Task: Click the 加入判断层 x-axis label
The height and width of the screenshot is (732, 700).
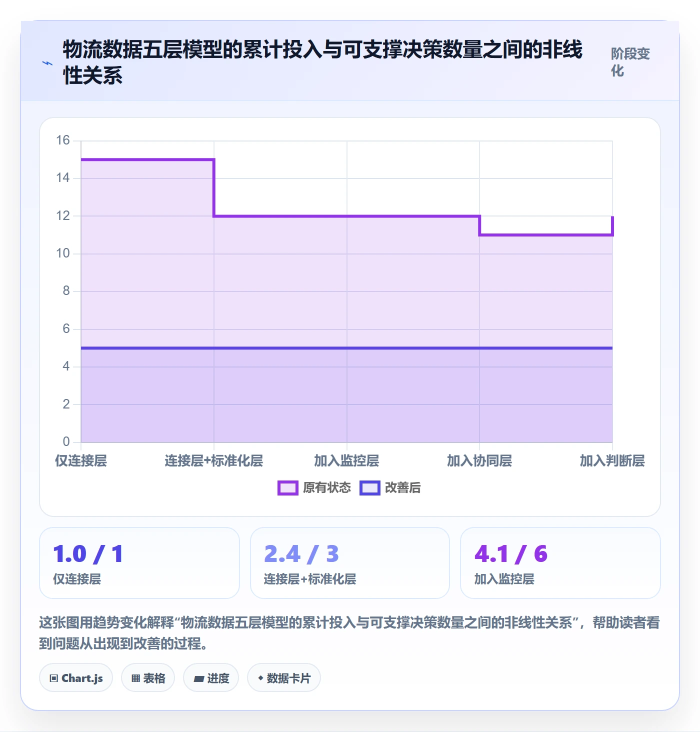Action: (612, 461)
